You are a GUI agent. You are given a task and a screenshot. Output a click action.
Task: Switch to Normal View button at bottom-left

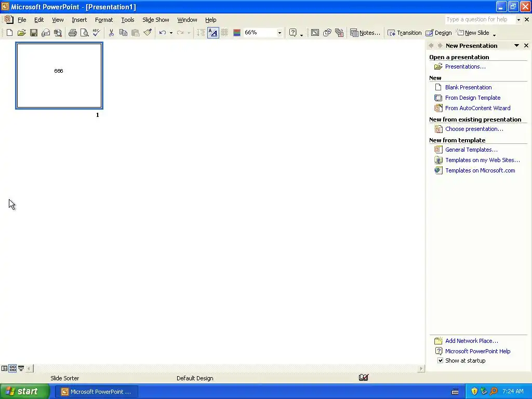coord(4,368)
